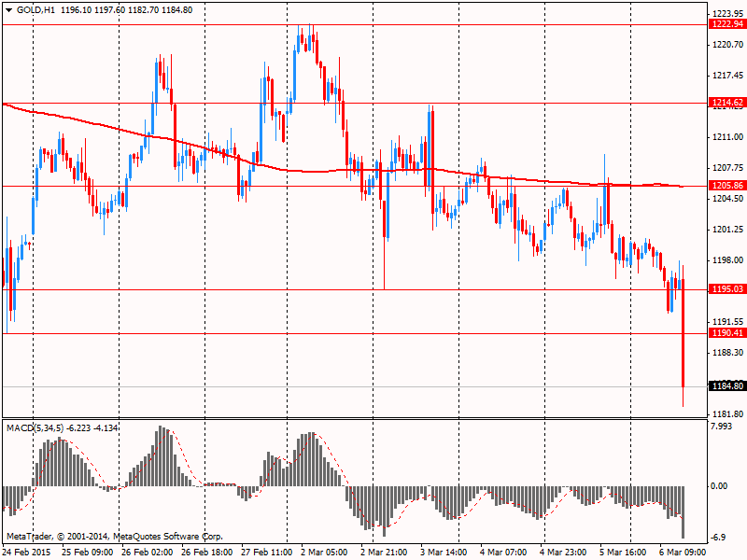Image resolution: width=747 pixels, height=560 pixels.
Task: Select the 1195.03 price level label
Action: tap(727, 289)
